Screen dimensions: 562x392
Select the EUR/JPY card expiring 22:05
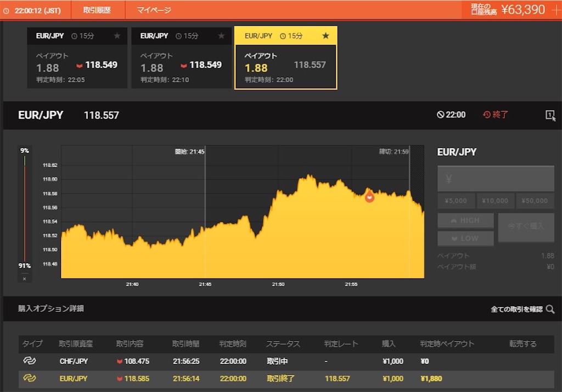click(x=77, y=58)
